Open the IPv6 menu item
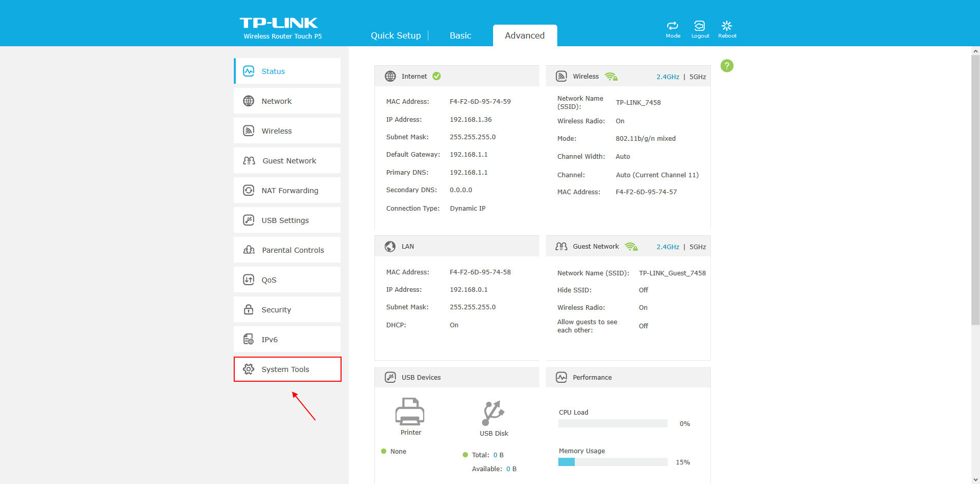The height and width of the screenshot is (484, 980). 287,339
